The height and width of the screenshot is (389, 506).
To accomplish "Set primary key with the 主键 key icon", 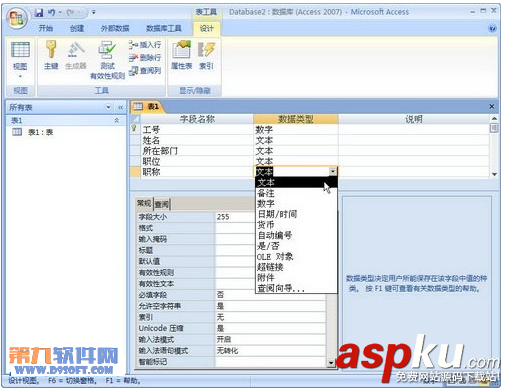I will click(51, 55).
